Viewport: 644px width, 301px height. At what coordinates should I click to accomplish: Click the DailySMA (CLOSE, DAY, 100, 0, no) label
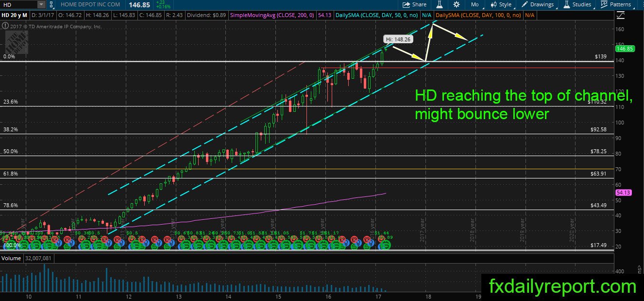[x=479, y=16]
